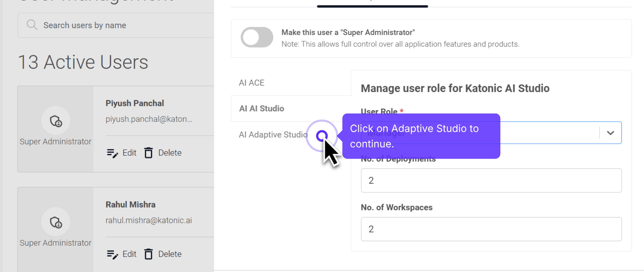This screenshot has width=644, height=272.
Task: Enable the Super Administrator toggle switch
Action: (x=257, y=37)
